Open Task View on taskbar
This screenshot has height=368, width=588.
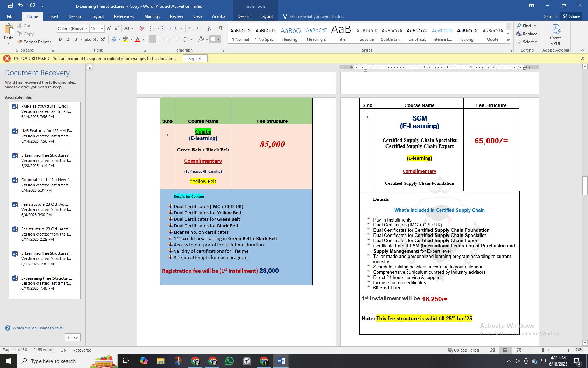pos(126,361)
